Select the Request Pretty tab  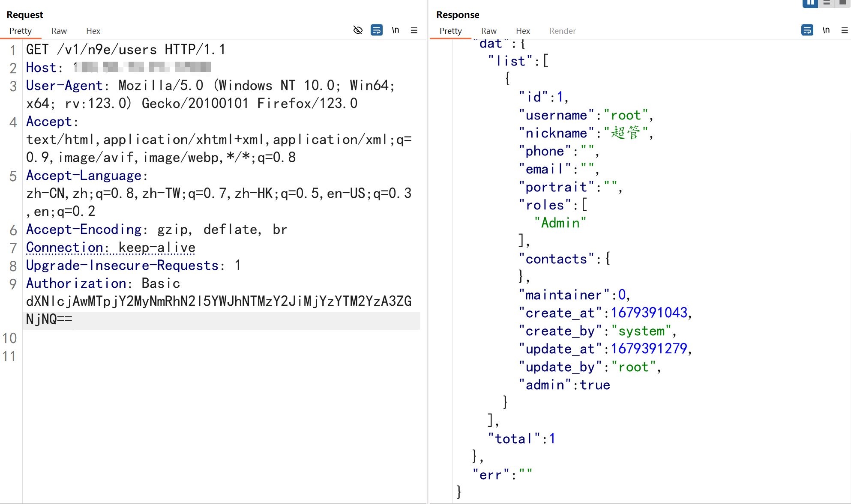[21, 31]
